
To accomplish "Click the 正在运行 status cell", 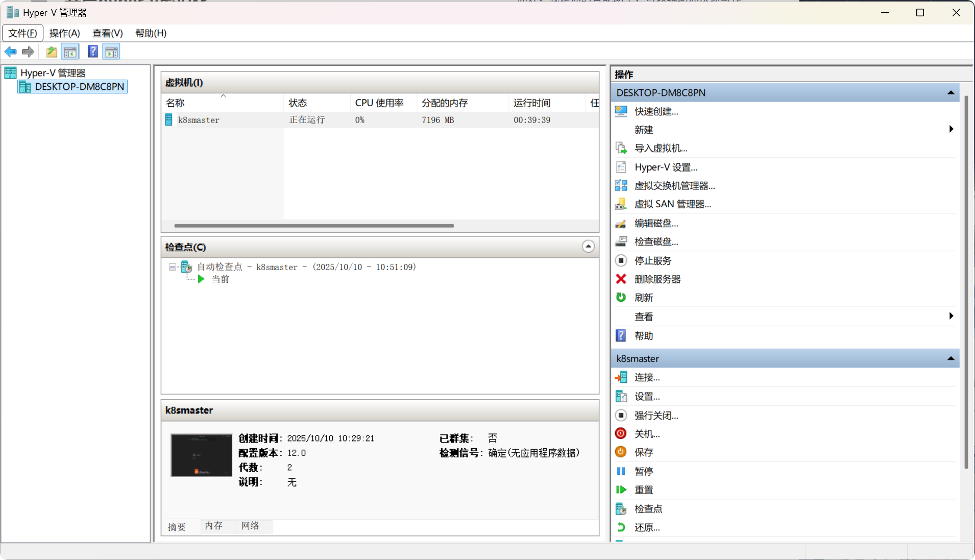I will (307, 120).
